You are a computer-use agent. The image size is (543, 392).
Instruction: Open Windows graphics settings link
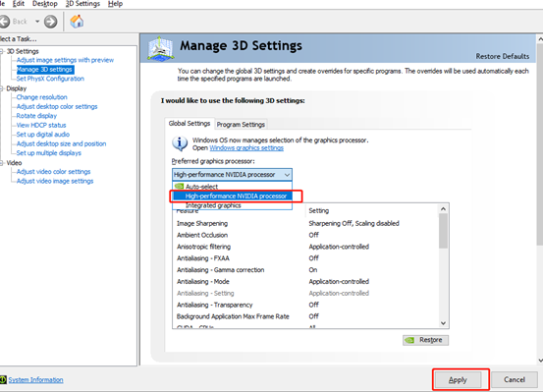tap(246, 148)
